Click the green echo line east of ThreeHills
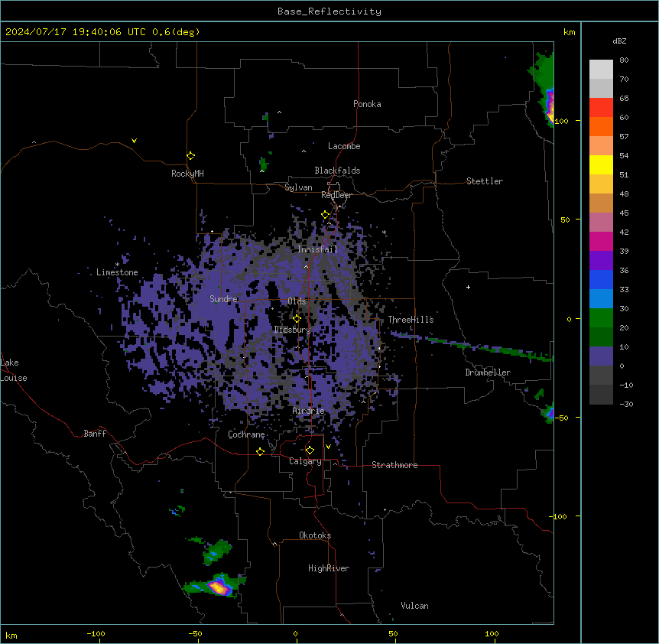This screenshot has height=644, width=659. coord(471,346)
